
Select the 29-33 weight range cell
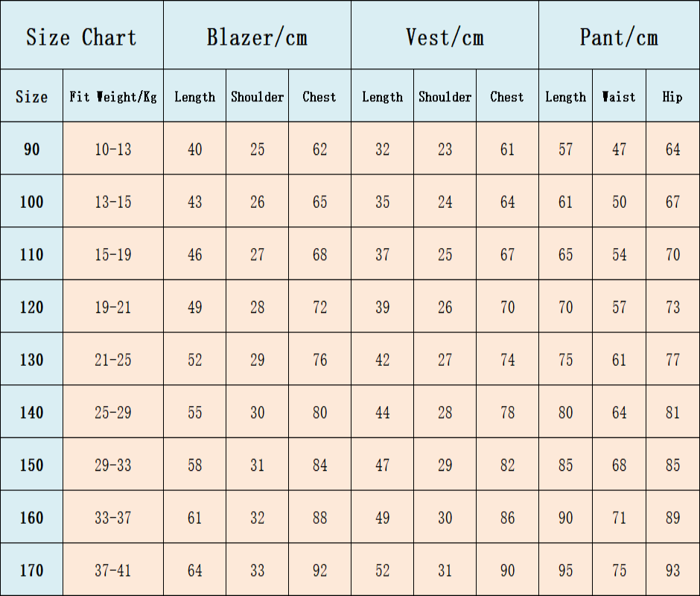coord(113,464)
